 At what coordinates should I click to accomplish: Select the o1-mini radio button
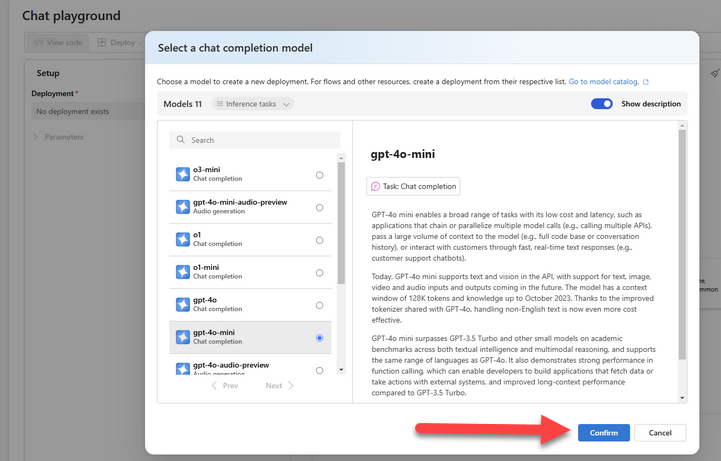(320, 273)
